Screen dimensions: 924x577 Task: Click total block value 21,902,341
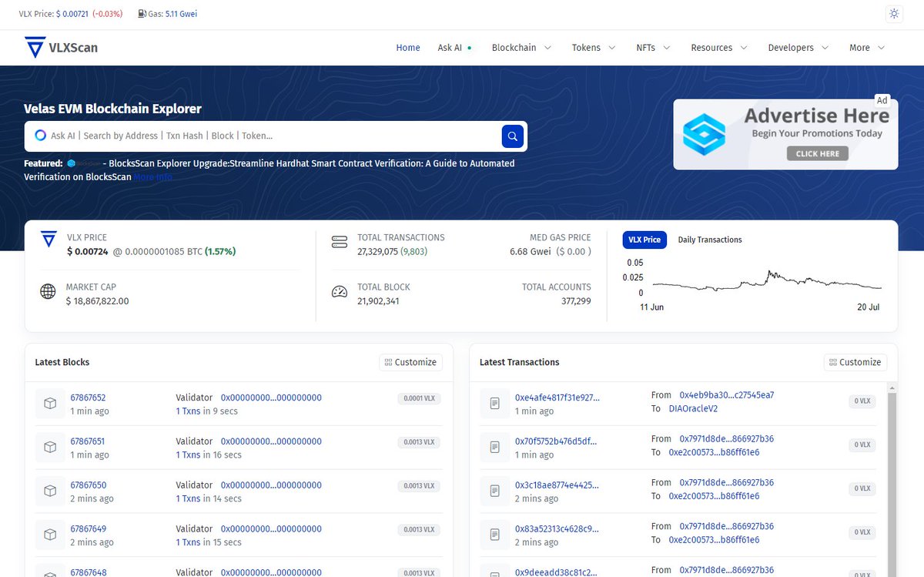[378, 301]
